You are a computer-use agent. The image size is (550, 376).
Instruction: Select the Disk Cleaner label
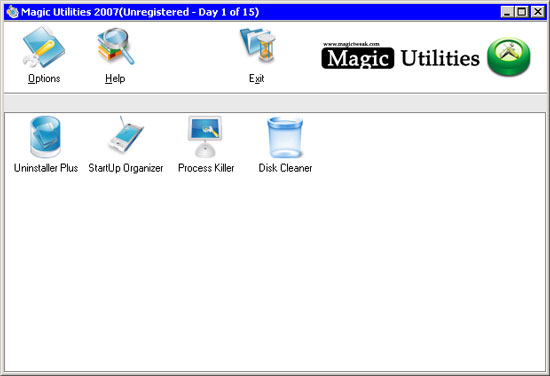(x=285, y=168)
